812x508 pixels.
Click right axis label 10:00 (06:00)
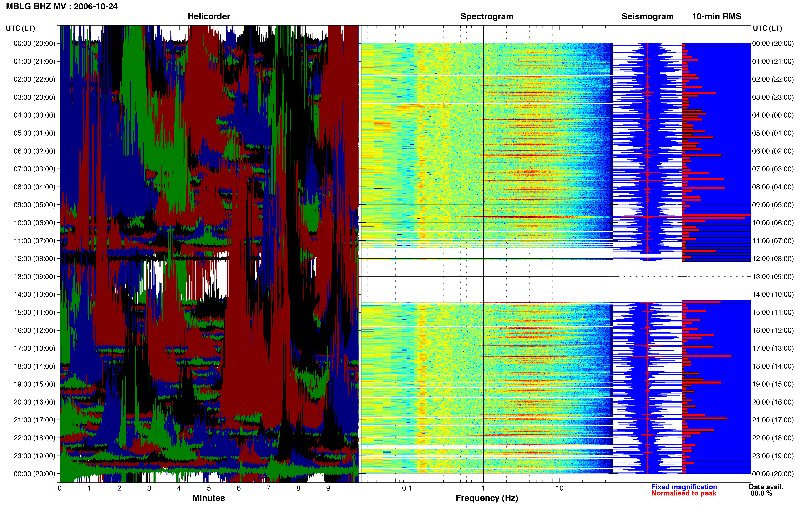pyautogui.click(x=773, y=223)
